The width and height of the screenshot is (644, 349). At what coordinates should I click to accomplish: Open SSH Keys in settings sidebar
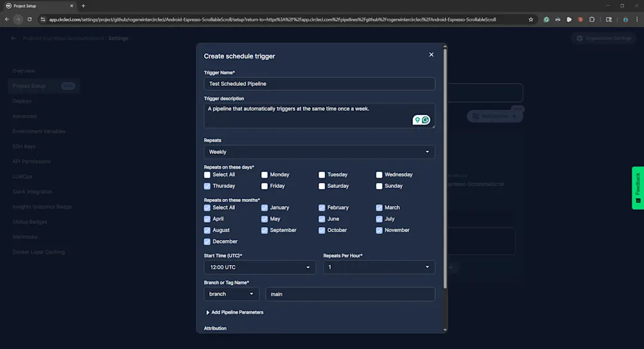[24, 146]
